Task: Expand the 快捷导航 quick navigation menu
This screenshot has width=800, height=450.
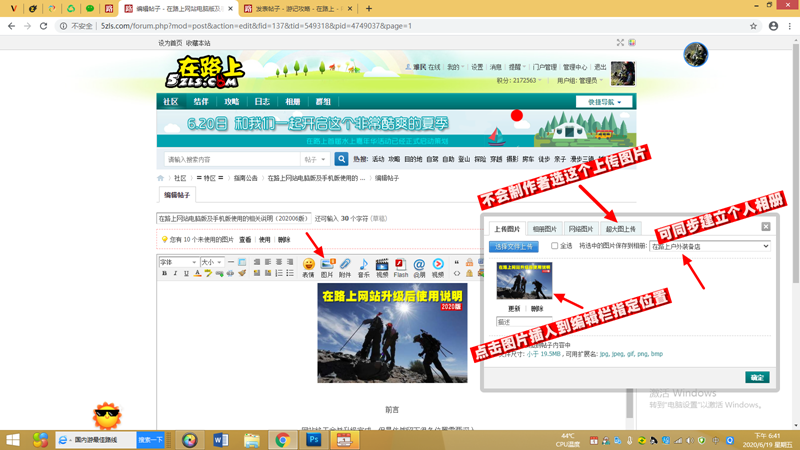Action: [x=604, y=102]
